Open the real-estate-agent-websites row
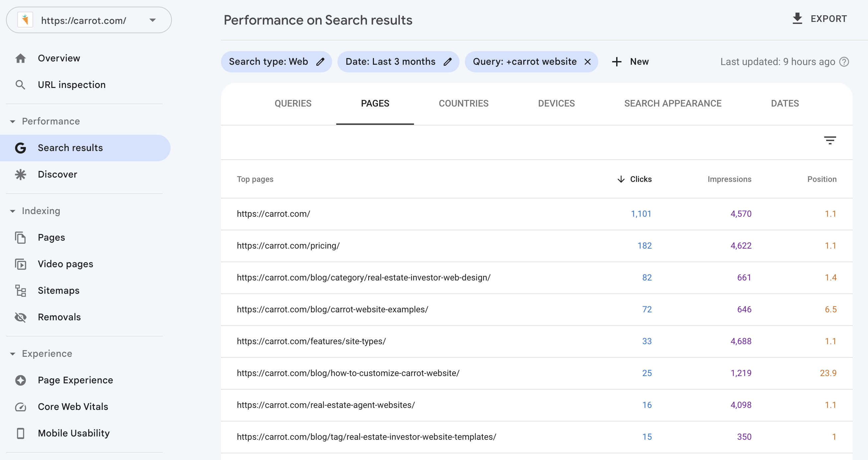Screen dimensions: 868x460 coord(537,405)
